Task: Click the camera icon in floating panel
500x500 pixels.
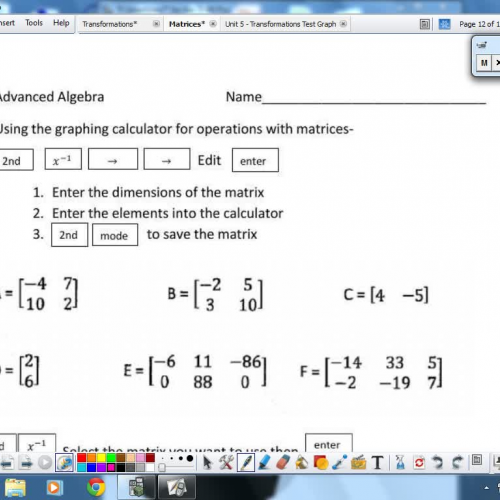Action: tap(481, 45)
